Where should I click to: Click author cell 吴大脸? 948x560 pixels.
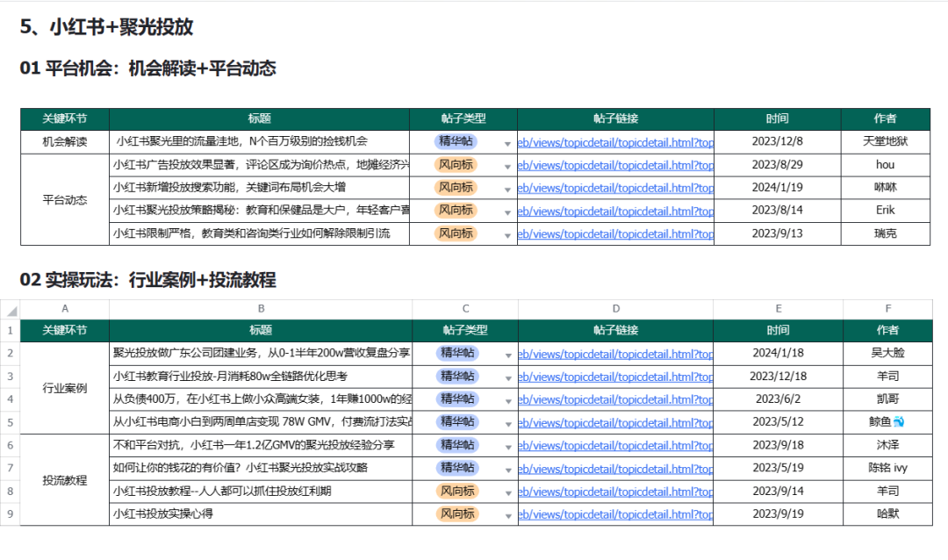coord(887,353)
